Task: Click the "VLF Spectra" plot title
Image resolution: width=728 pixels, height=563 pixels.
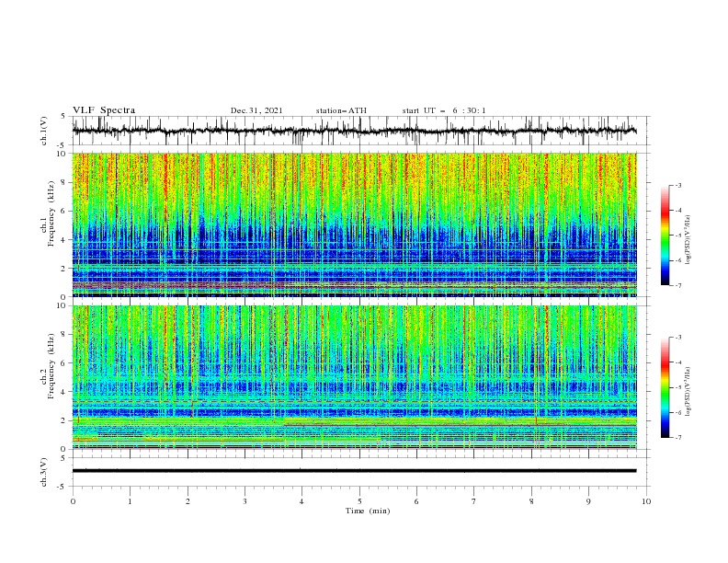Action: 104,110
